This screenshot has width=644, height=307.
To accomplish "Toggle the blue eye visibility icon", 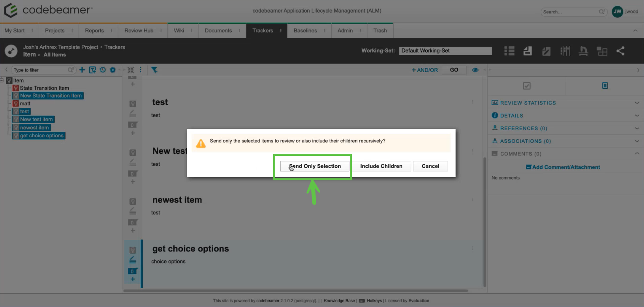I will [x=475, y=70].
